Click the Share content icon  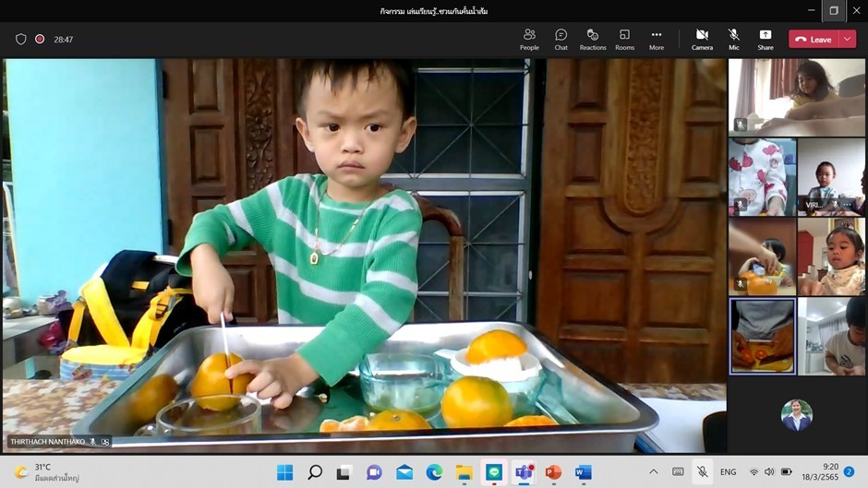click(x=766, y=39)
